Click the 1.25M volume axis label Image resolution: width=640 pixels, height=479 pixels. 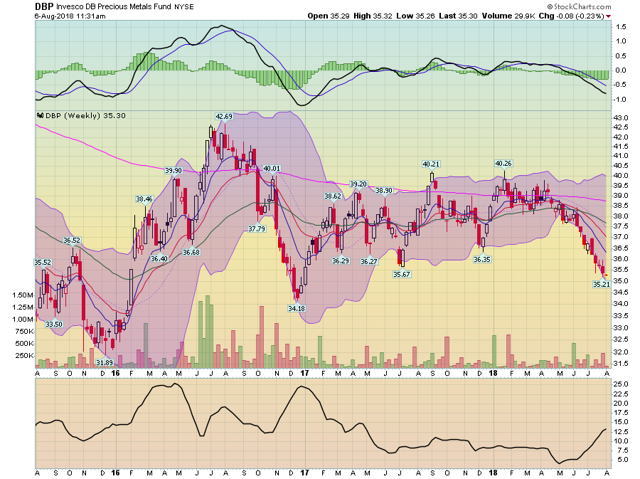pos(23,307)
